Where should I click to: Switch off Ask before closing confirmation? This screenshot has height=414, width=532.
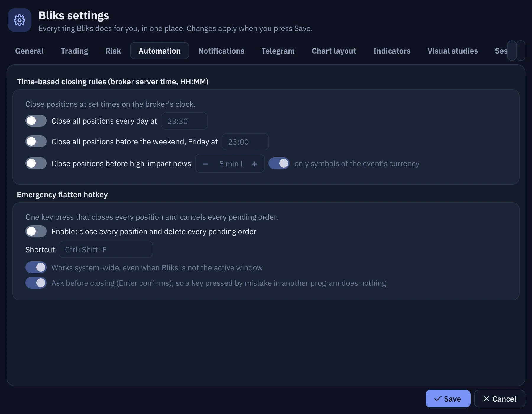(x=36, y=283)
